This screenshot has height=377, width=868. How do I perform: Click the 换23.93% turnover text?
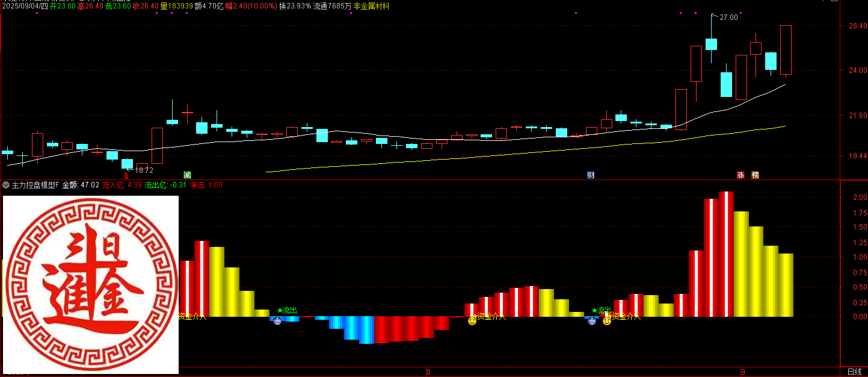(x=295, y=6)
